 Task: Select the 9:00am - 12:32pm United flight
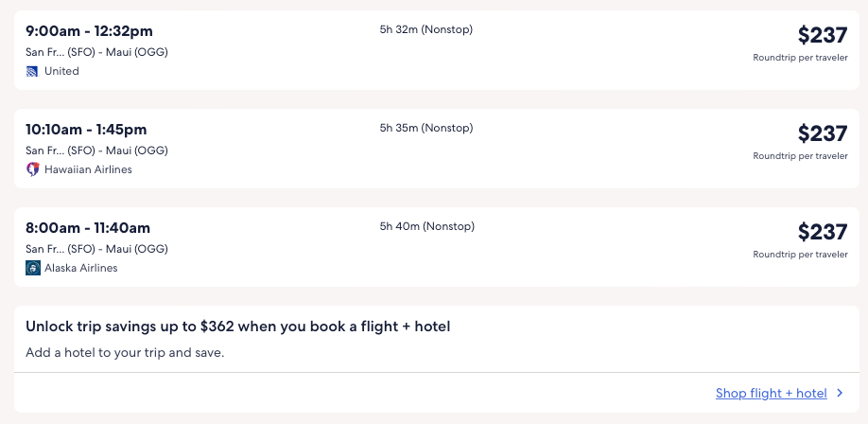pyautogui.click(x=89, y=31)
